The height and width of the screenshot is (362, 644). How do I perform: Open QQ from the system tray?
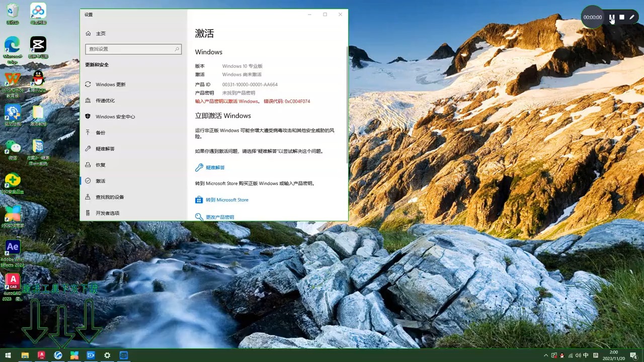tap(561, 355)
